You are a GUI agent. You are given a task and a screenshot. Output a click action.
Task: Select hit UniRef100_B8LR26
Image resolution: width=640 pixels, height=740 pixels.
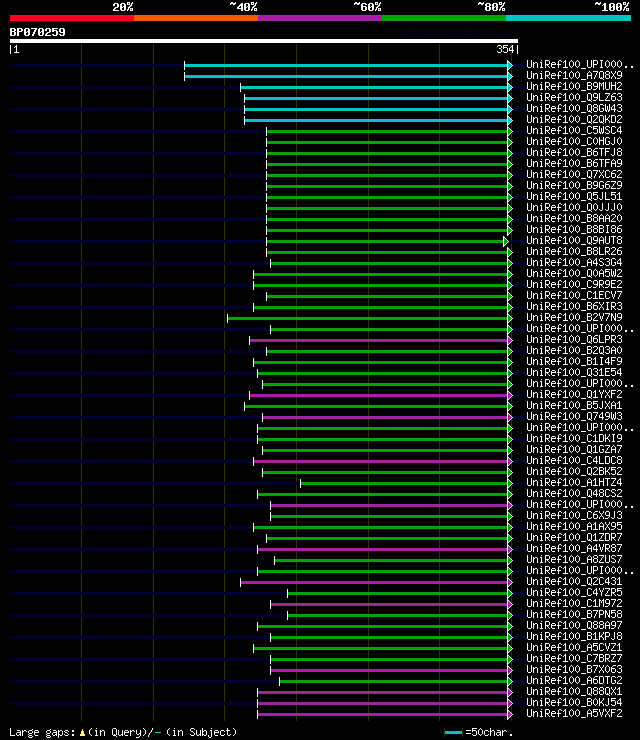(574, 252)
